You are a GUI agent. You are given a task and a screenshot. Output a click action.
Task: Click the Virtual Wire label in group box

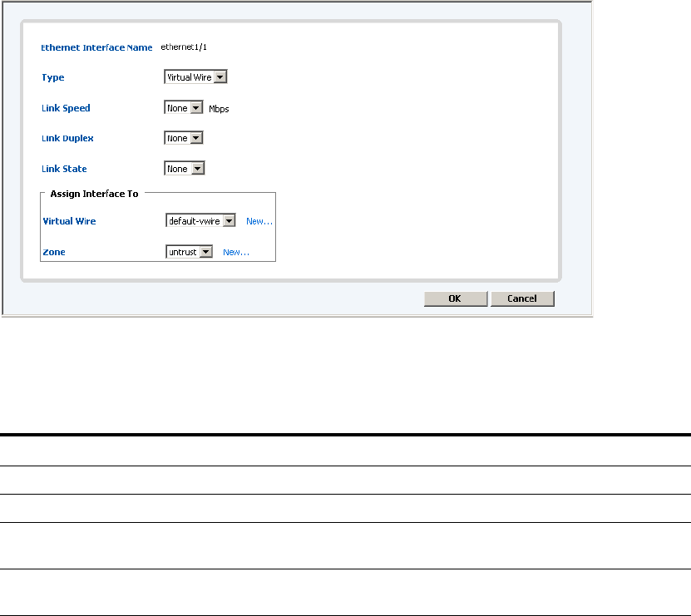coord(69,221)
